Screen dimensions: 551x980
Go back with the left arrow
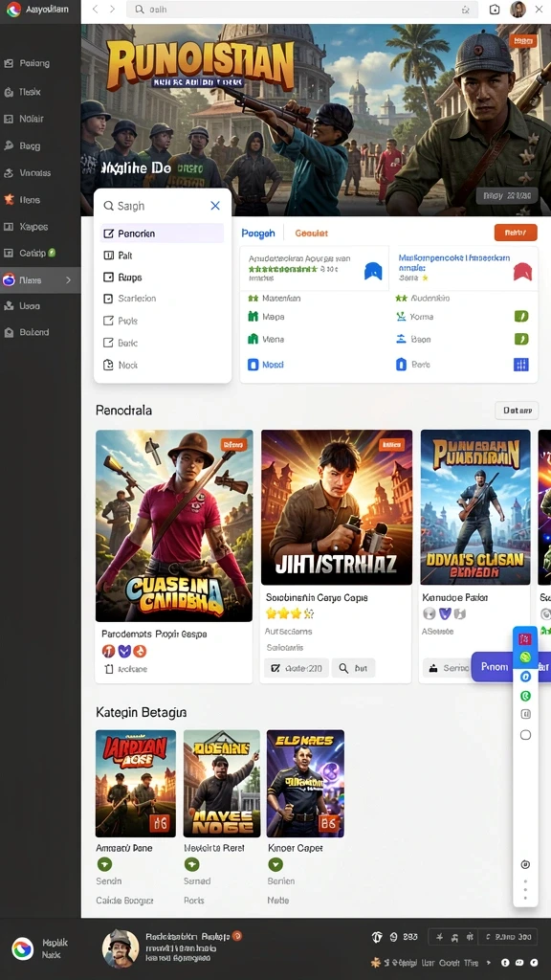[x=95, y=10]
